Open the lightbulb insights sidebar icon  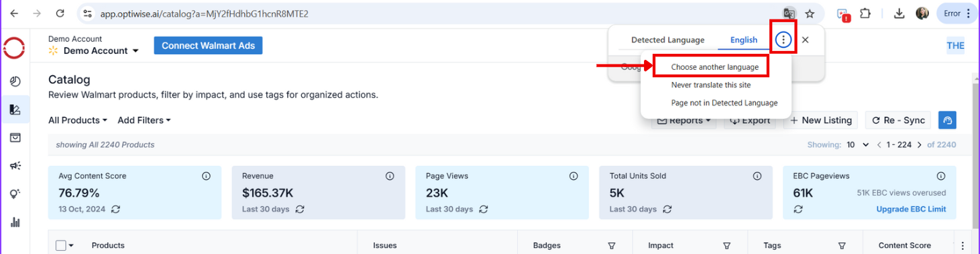pos(15,194)
